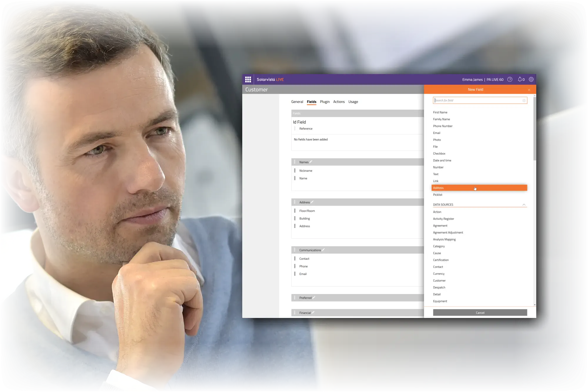This screenshot has width=588, height=392.
Task: Collapse the DATA SOURCES section
Action: tap(524, 205)
